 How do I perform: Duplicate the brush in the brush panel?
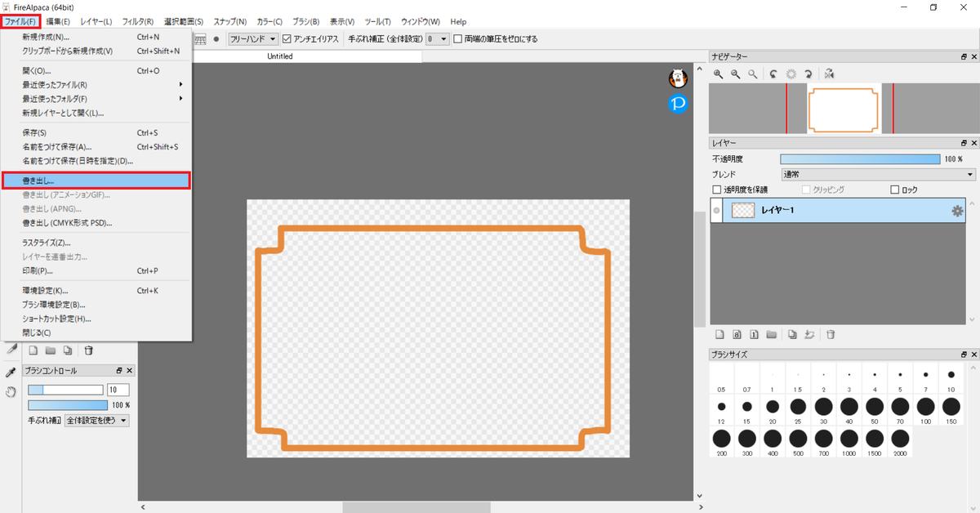click(68, 350)
